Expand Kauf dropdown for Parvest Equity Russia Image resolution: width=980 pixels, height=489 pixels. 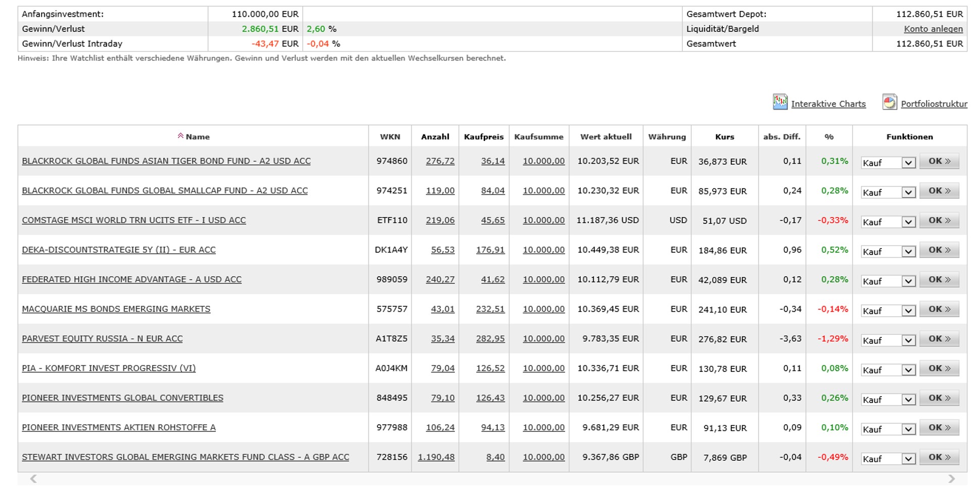(x=908, y=340)
